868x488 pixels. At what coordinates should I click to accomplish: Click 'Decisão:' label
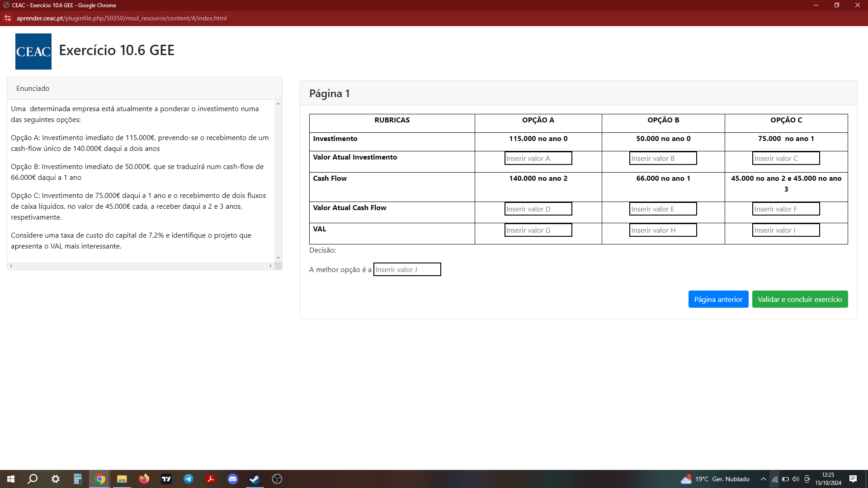322,250
